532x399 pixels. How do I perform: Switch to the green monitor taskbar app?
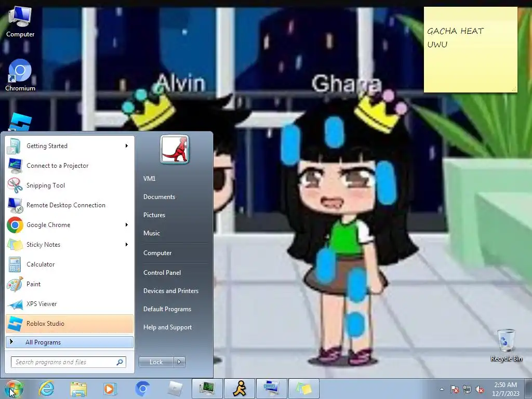click(x=207, y=389)
